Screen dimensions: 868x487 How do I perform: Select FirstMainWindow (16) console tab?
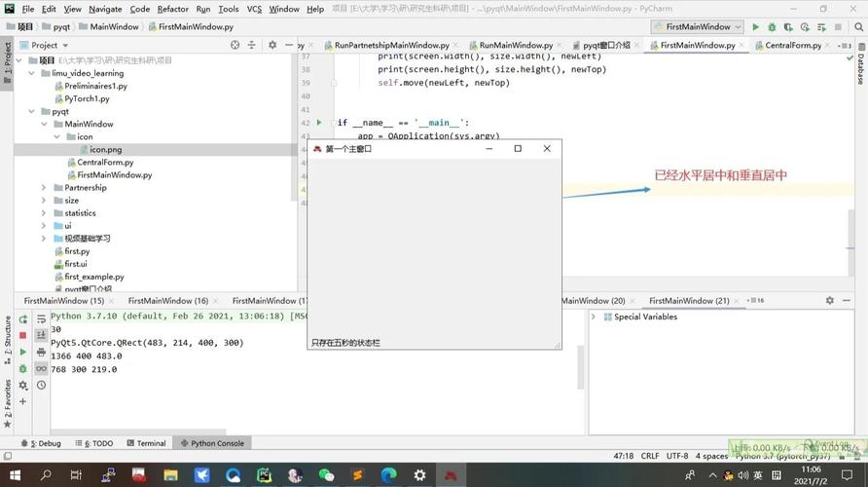(x=168, y=300)
